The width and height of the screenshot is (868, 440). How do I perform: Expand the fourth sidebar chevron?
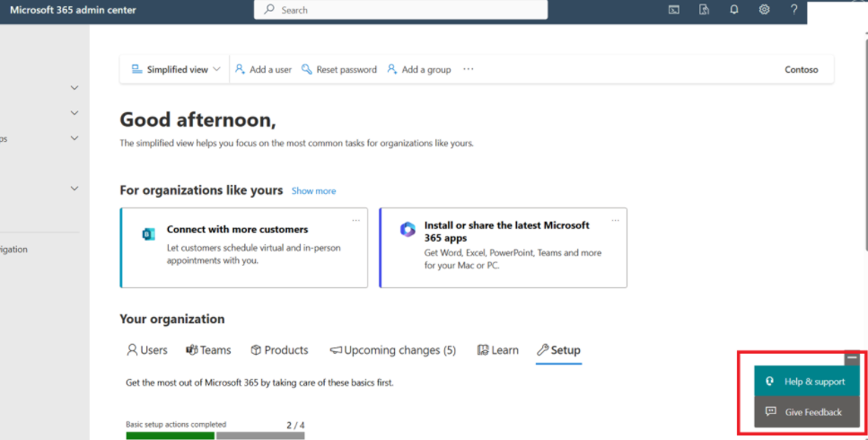point(75,189)
